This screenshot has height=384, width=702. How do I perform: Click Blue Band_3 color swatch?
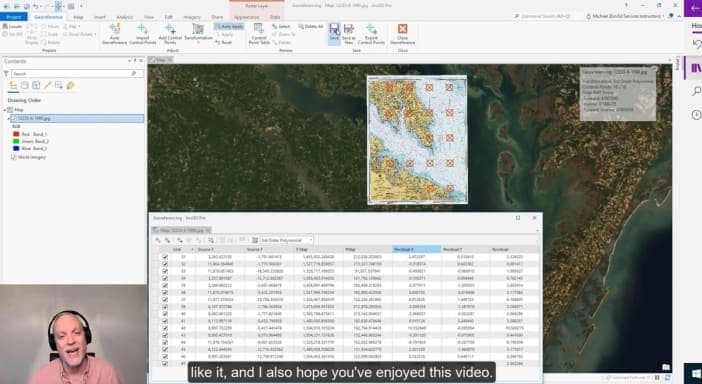click(16, 148)
